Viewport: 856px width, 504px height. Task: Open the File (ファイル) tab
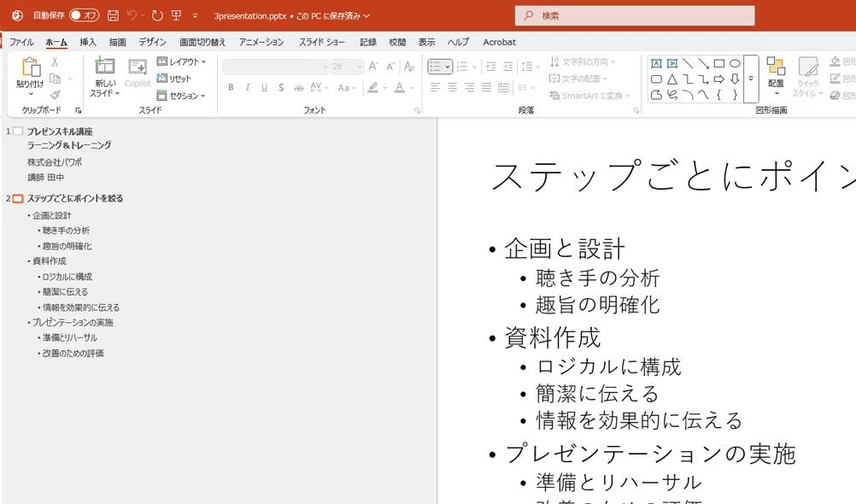pos(21,42)
